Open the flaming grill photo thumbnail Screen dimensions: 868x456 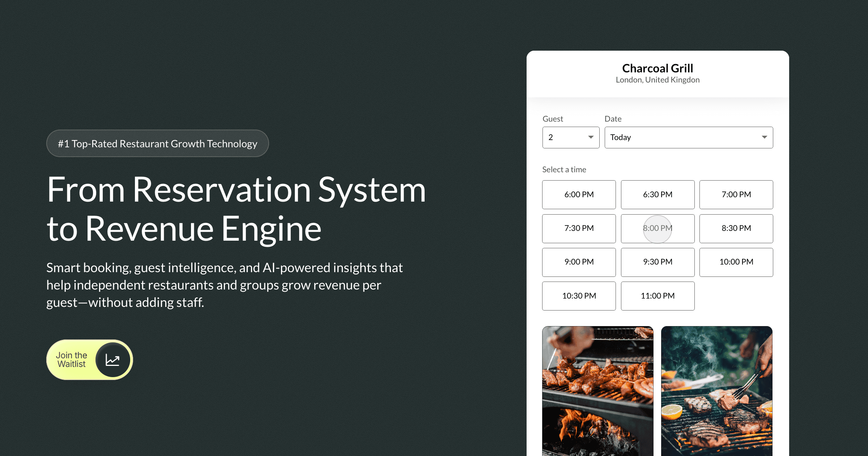click(x=597, y=391)
